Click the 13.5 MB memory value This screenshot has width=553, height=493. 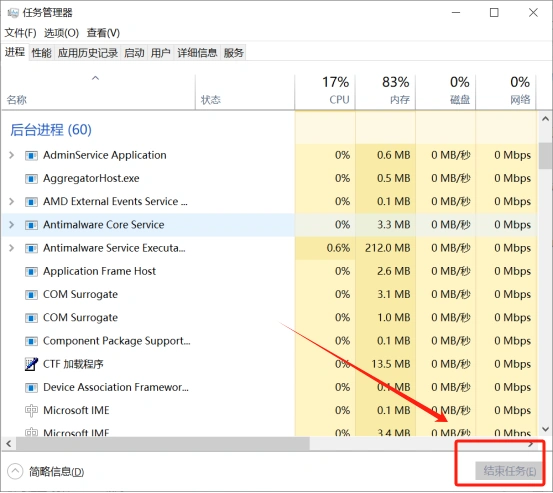[391, 364]
